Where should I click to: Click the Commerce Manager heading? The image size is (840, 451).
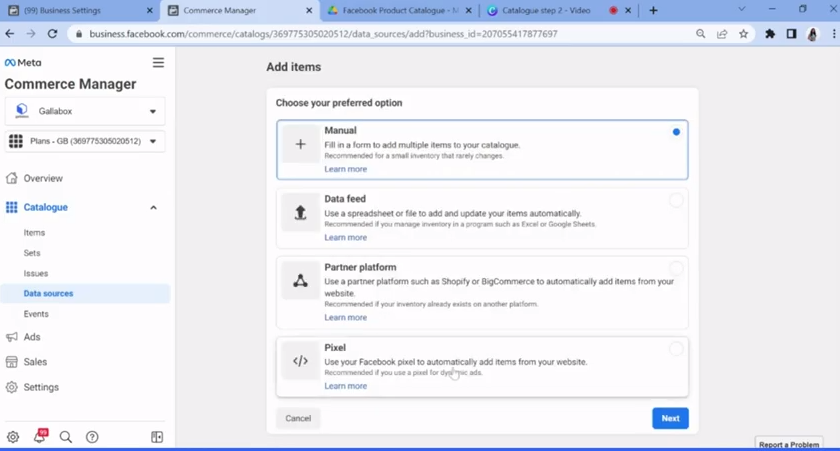(x=70, y=84)
